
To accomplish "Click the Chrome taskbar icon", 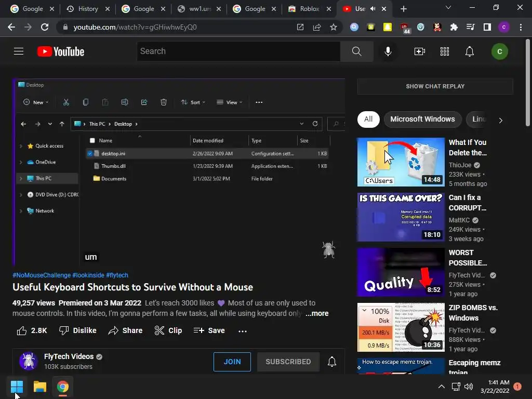I will pos(63,387).
